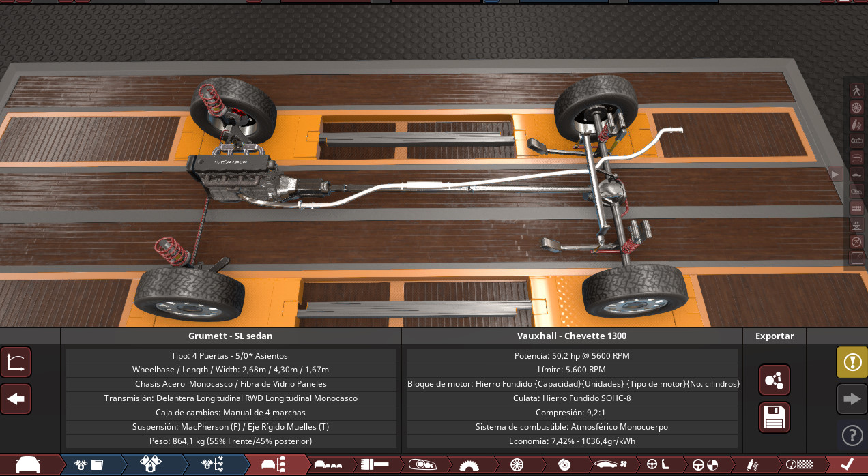The width and height of the screenshot is (868, 476).
Task: Open the engine variant tab
Action: 151,464
